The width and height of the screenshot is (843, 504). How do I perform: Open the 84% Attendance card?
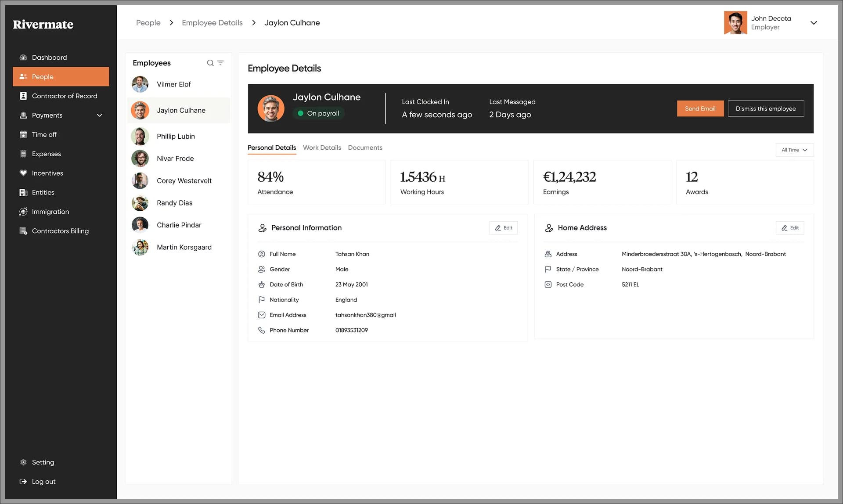(x=316, y=182)
